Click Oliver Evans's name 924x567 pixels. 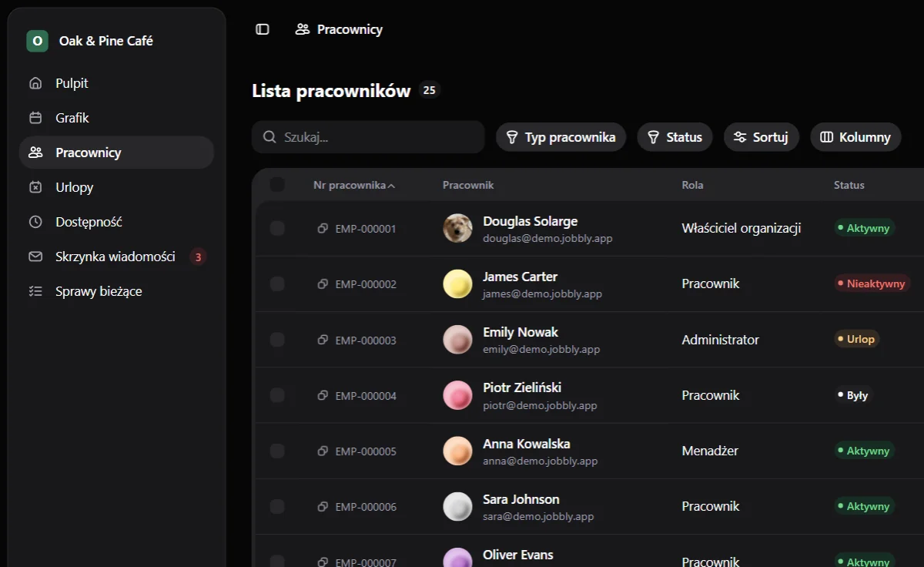[518, 555]
